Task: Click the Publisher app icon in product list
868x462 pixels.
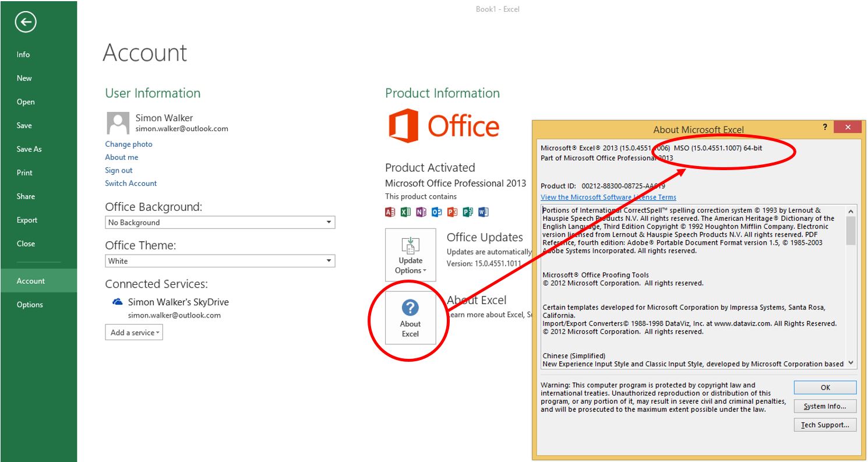Action: click(x=468, y=212)
